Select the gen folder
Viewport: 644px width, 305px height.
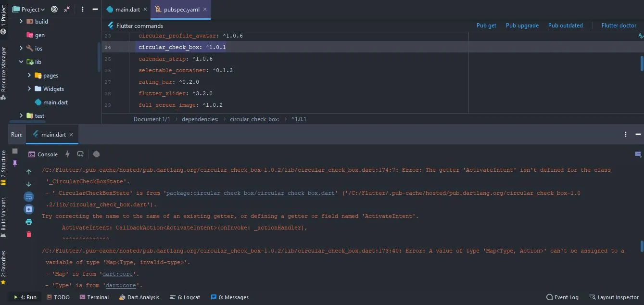pos(36,35)
